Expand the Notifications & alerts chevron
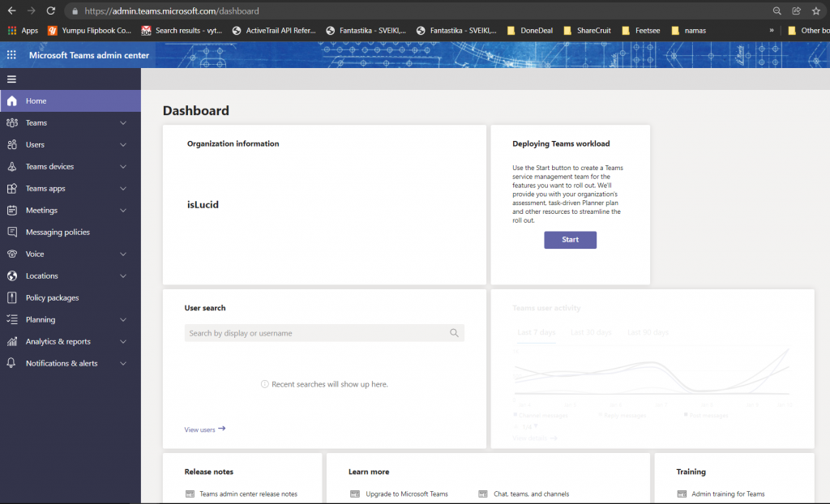The height and width of the screenshot is (504, 830). tap(123, 363)
